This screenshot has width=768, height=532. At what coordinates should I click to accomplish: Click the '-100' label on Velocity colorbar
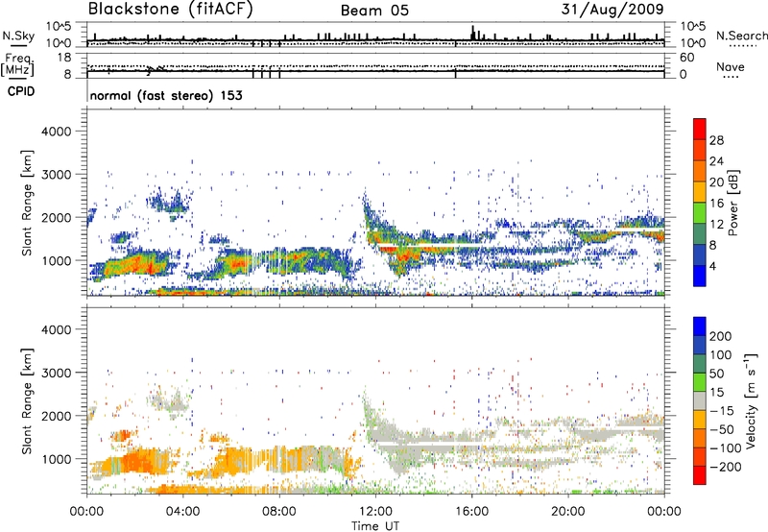tap(725, 447)
